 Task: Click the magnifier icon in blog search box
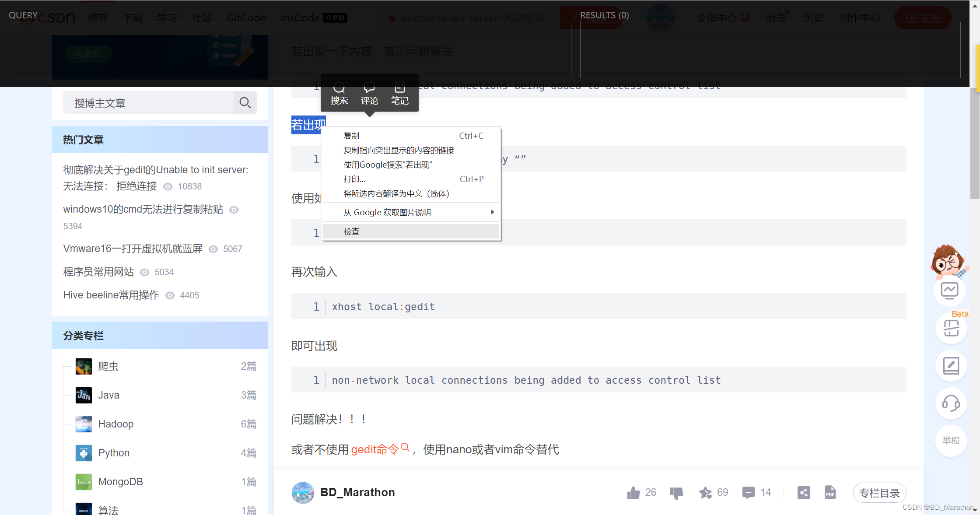[x=245, y=103]
